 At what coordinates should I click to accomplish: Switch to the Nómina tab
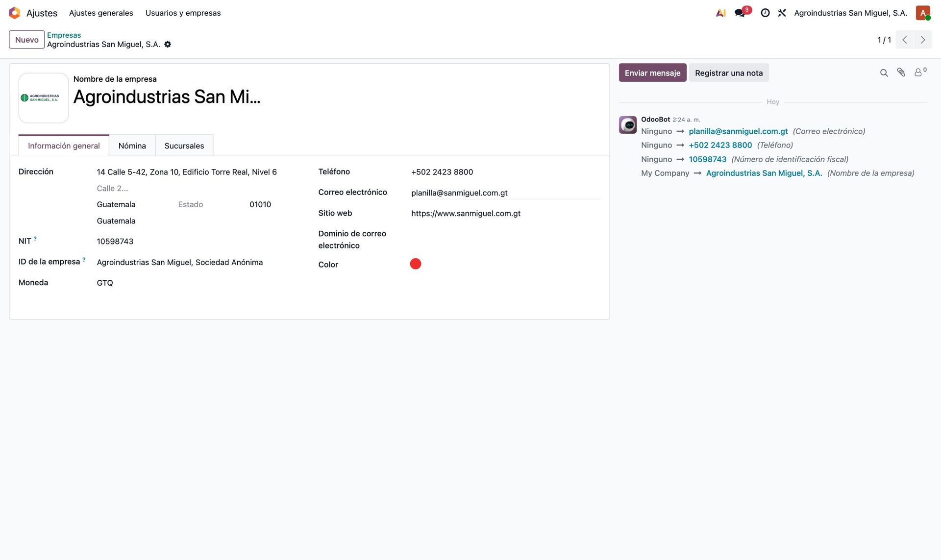132,146
